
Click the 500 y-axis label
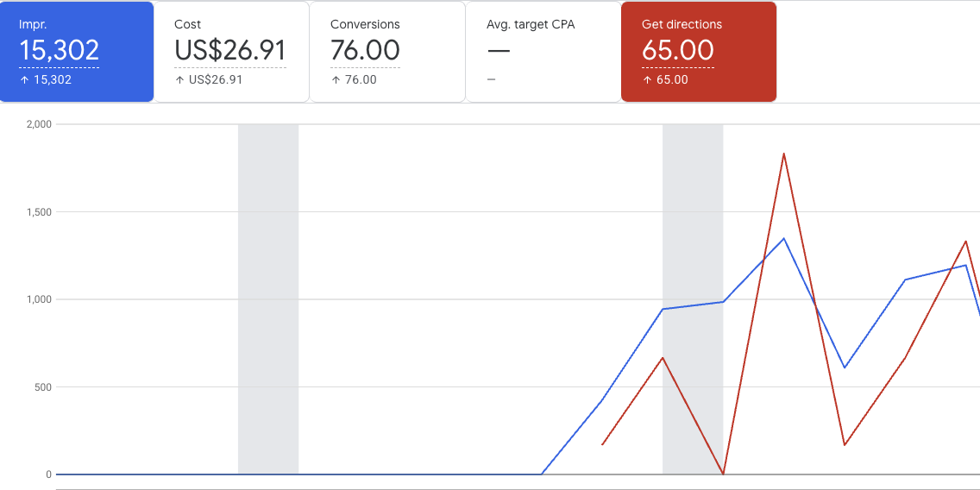pos(43,386)
